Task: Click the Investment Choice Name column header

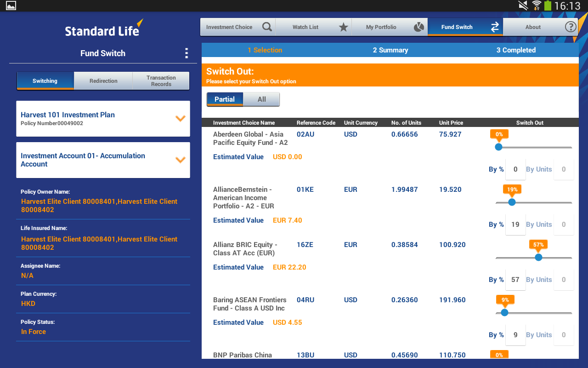Action: [x=244, y=123]
